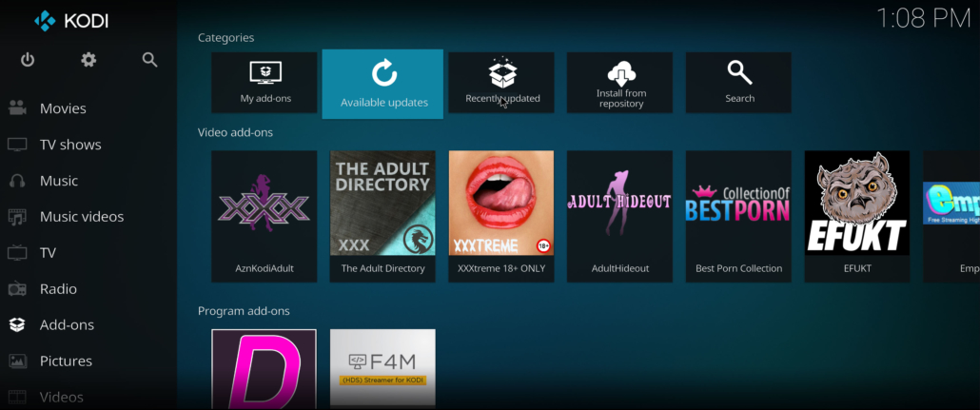Open the add-on Search tile
The height and width of the screenshot is (410, 980).
(x=738, y=83)
